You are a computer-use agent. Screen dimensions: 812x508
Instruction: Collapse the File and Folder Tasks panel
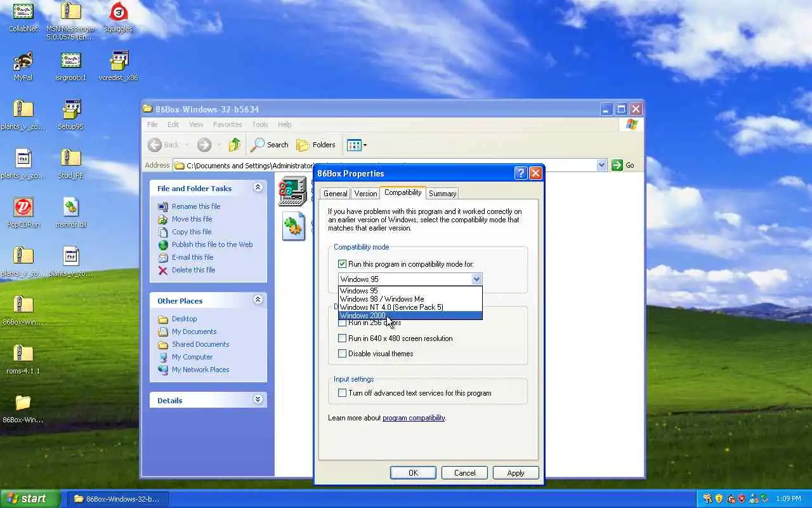tap(258, 187)
